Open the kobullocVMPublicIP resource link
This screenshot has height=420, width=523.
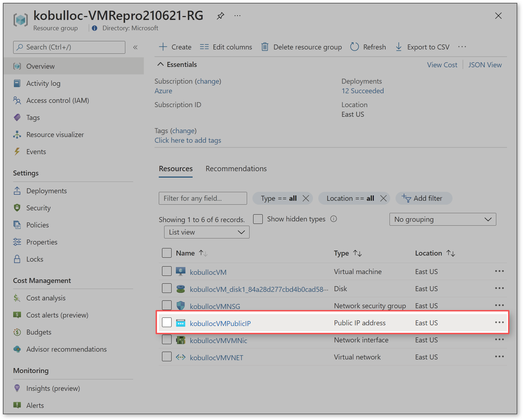(220, 323)
